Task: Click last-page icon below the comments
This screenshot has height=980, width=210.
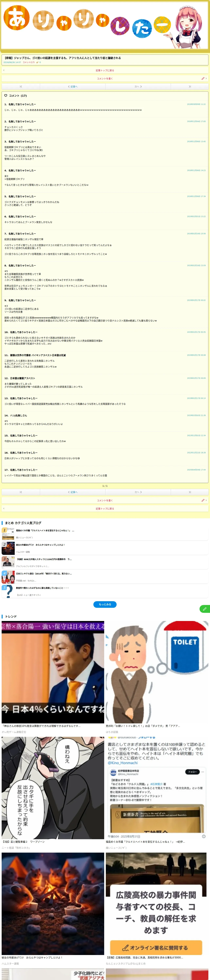Action: 189,492
